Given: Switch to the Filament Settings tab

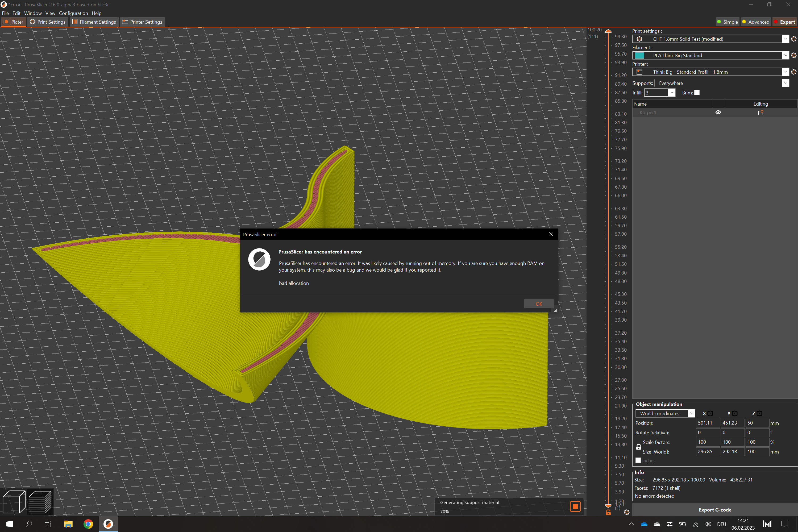Looking at the screenshot, I should click(94, 22).
